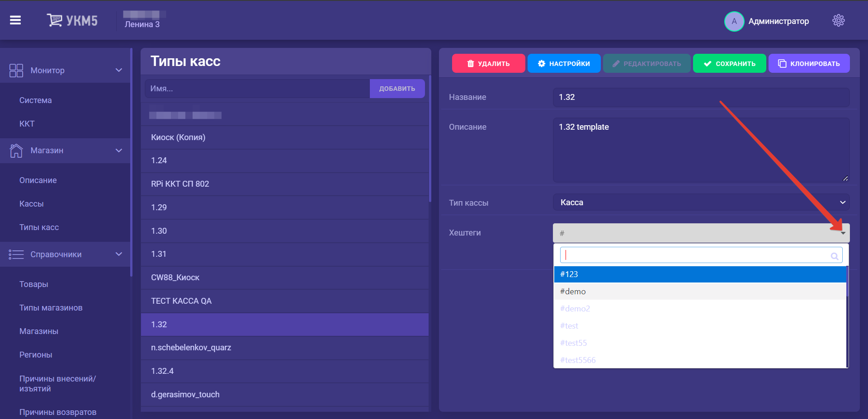Viewport: 868px width, 419px height.
Task: Click the Администратор user name
Action: 778,21
